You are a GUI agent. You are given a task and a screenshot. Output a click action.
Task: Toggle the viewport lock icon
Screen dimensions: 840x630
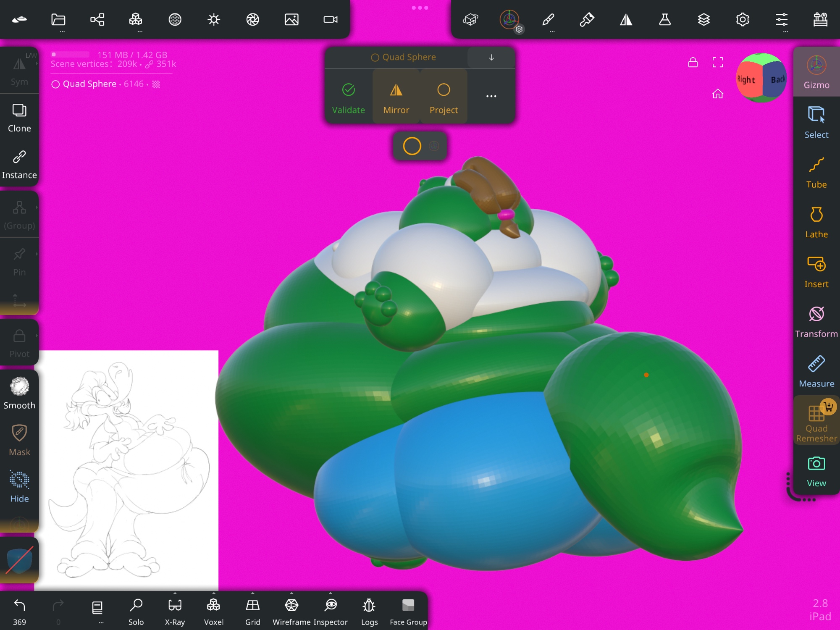[x=693, y=63]
